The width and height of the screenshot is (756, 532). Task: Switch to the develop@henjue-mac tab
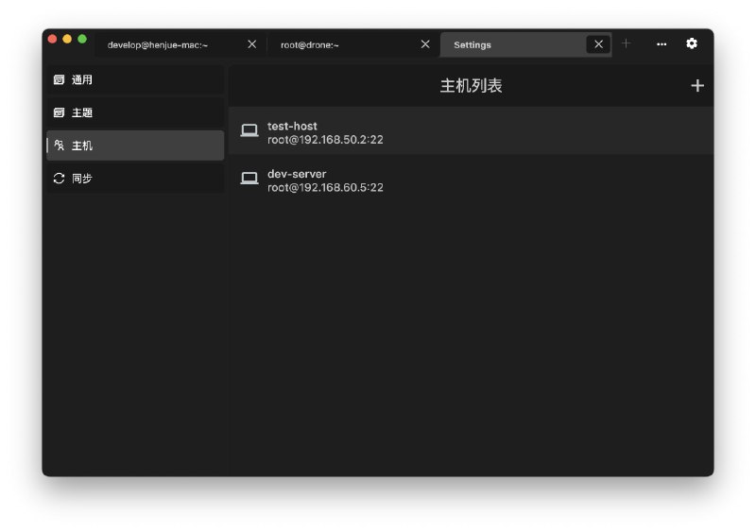pyautogui.click(x=158, y=44)
